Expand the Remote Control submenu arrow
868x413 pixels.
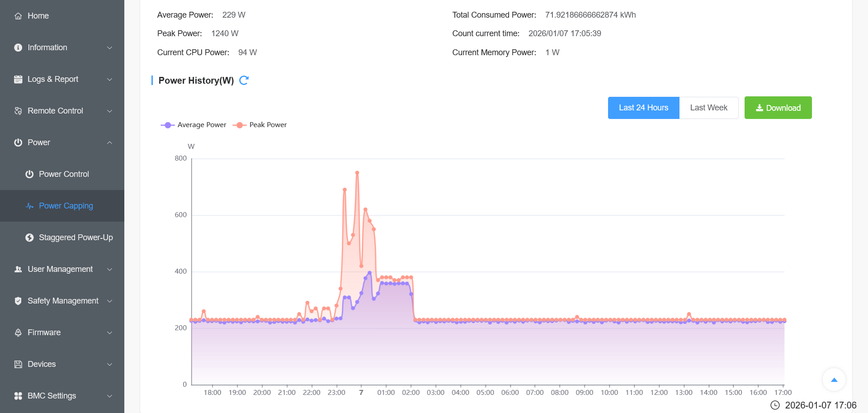pyautogui.click(x=109, y=111)
